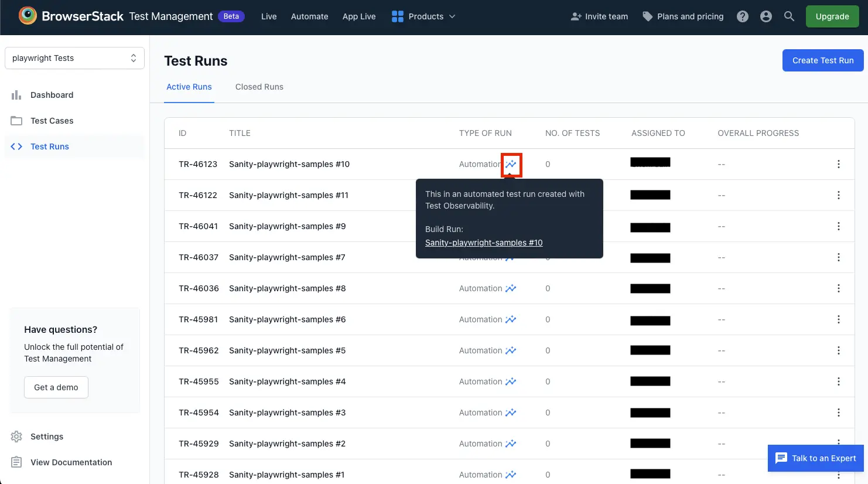The image size is (868, 484).
Task: Open the Talk to an Expert chat
Action: (x=815, y=458)
